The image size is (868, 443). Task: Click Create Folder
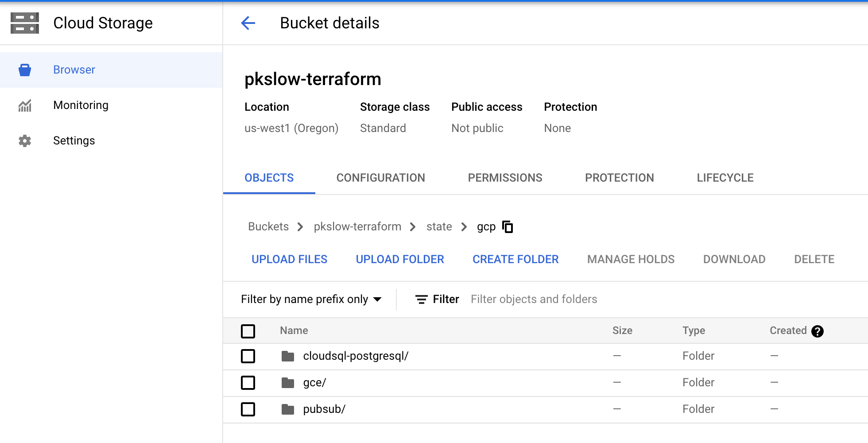coord(515,259)
